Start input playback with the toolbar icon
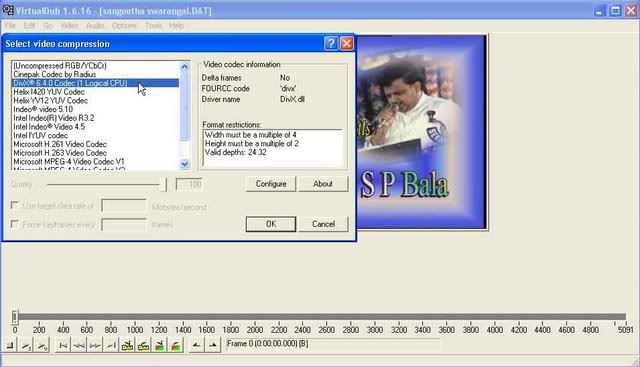The width and height of the screenshot is (640, 367). coord(27,345)
